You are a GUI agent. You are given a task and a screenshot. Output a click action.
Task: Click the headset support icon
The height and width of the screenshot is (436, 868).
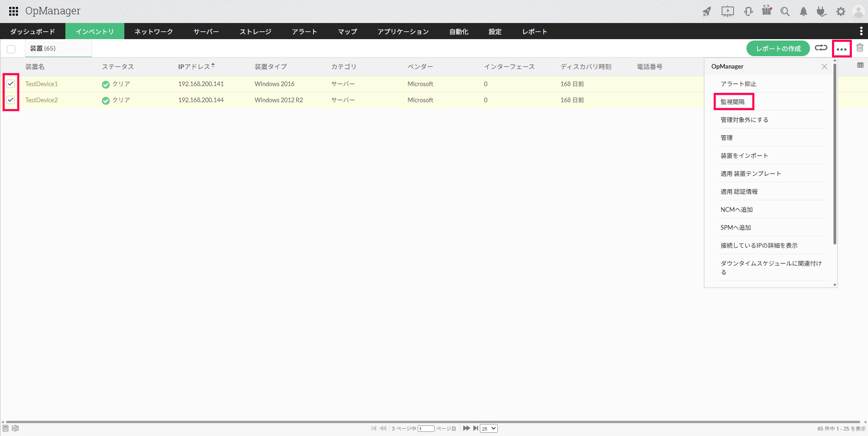[748, 12]
